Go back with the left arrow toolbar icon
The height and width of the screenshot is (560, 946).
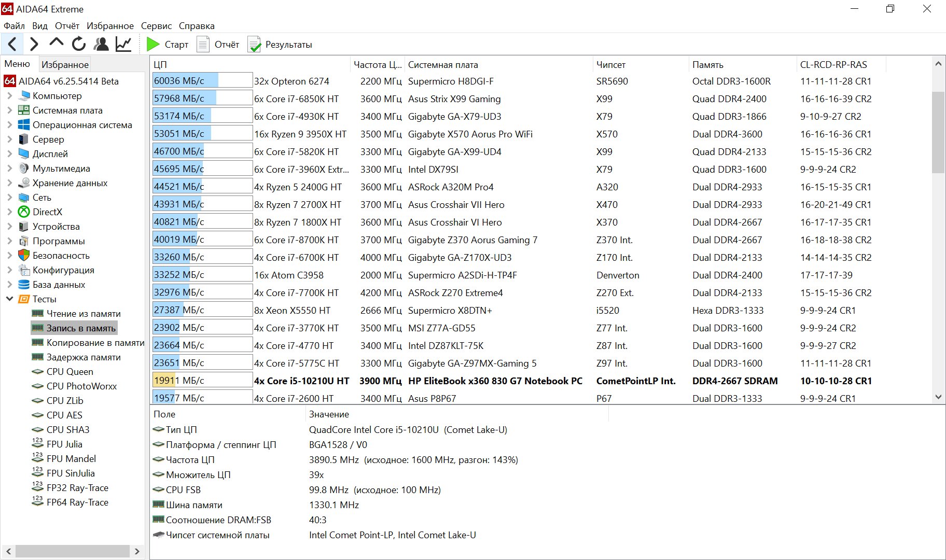point(12,44)
